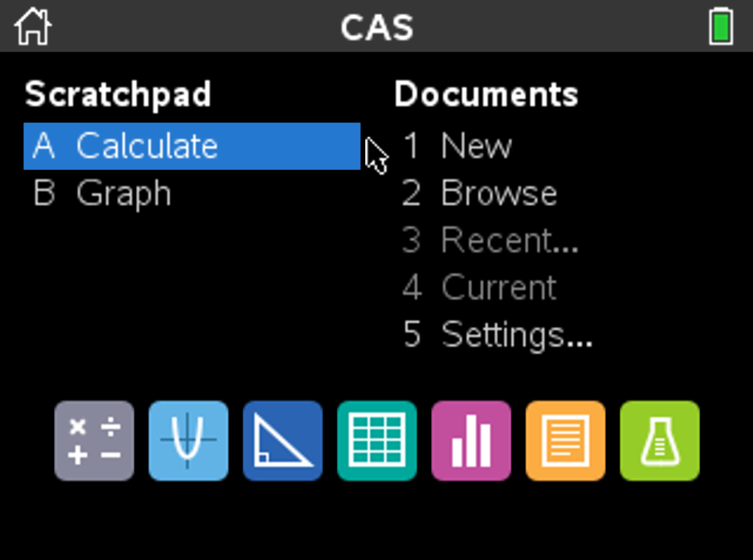This screenshot has height=560, width=753.
Task: Open the Notes application icon
Action: click(x=566, y=441)
